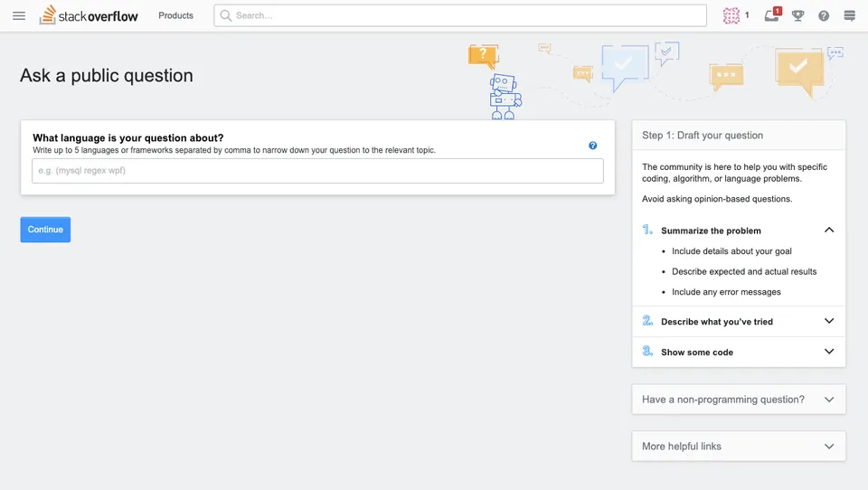Click 'What language is your question about?' label
Image resolution: width=868 pixels, height=490 pixels.
(x=127, y=137)
